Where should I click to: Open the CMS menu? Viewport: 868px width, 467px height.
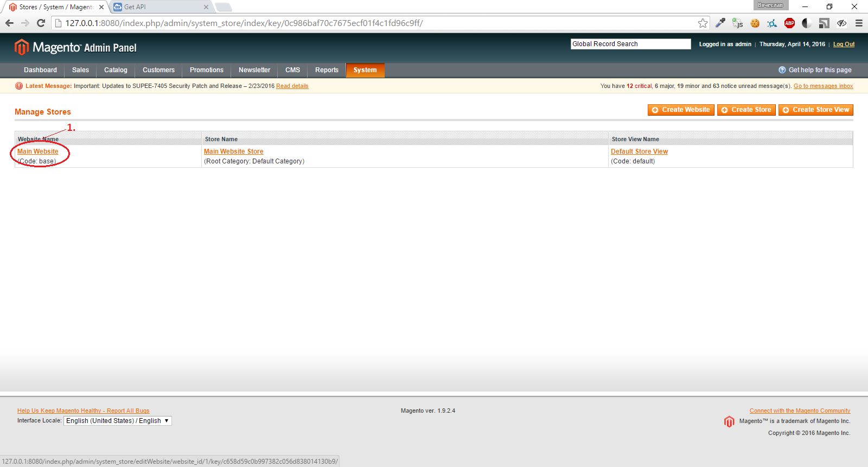point(292,70)
